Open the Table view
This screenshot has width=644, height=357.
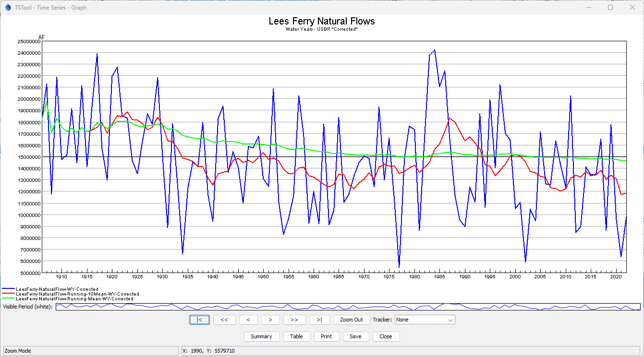click(x=296, y=336)
